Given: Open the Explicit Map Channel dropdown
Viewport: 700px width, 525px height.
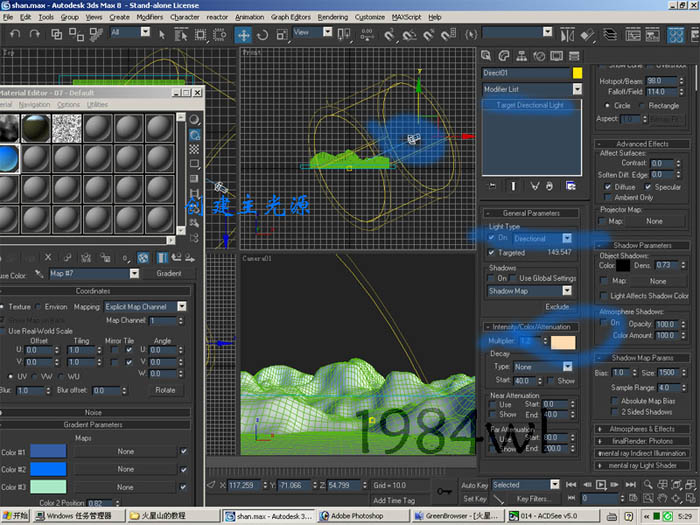Looking at the screenshot, I should point(182,307).
